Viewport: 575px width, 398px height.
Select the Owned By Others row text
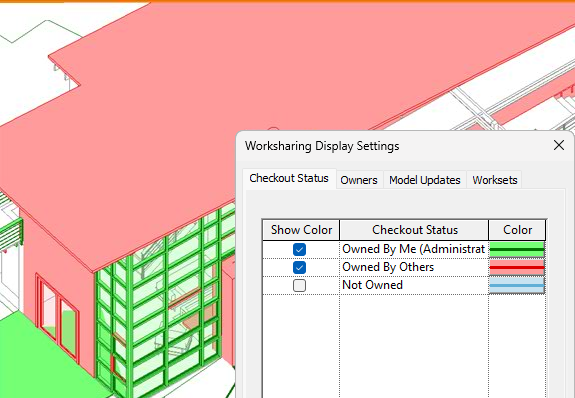[388, 267]
